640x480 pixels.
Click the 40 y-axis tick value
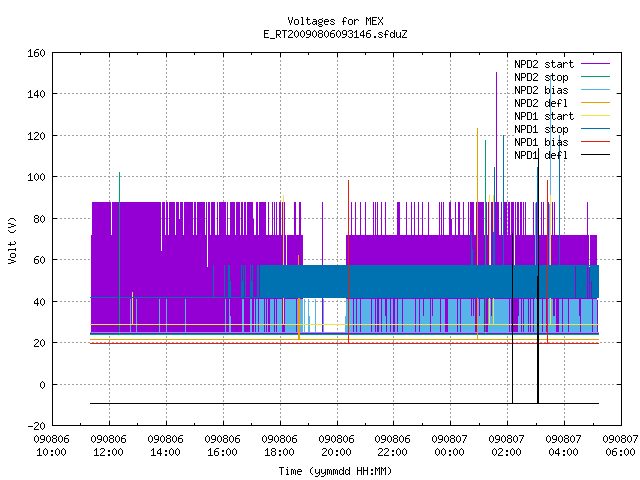coord(40,302)
